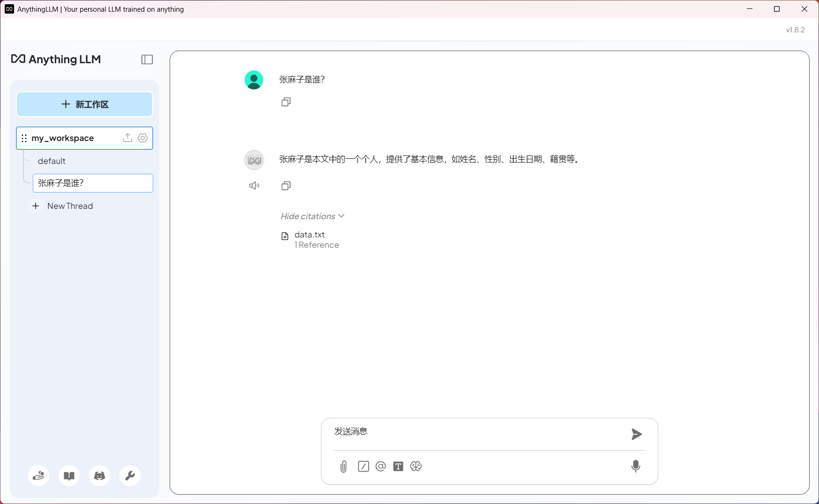
Task: Attach a file using the paperclip icon
Action: click(343, 467)
